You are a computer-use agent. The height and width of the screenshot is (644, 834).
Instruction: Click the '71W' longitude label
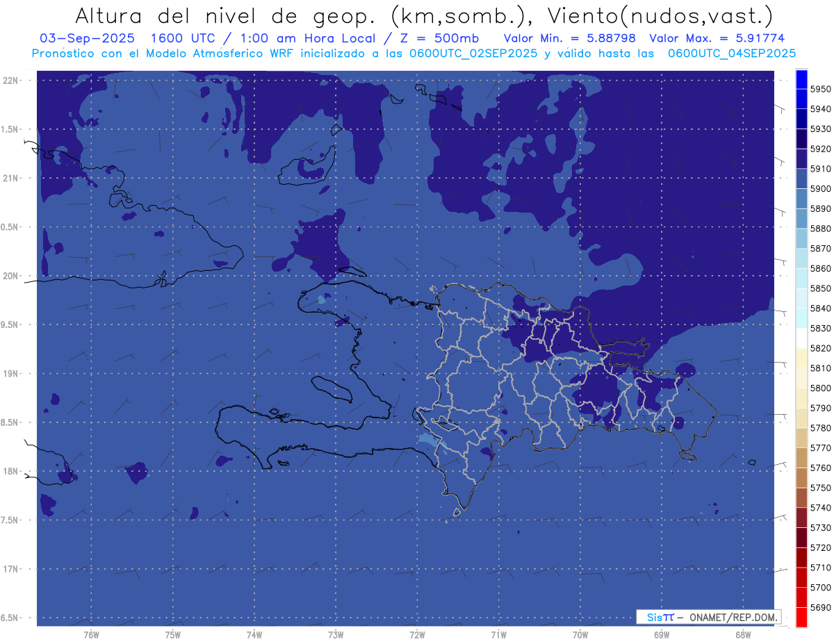pyautogui.click(x=498, y=635)
